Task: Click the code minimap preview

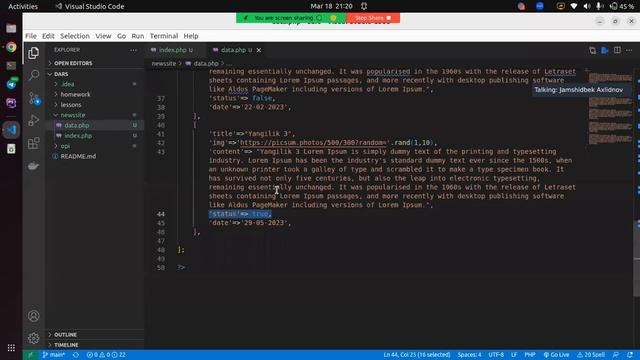Action: 609,108
